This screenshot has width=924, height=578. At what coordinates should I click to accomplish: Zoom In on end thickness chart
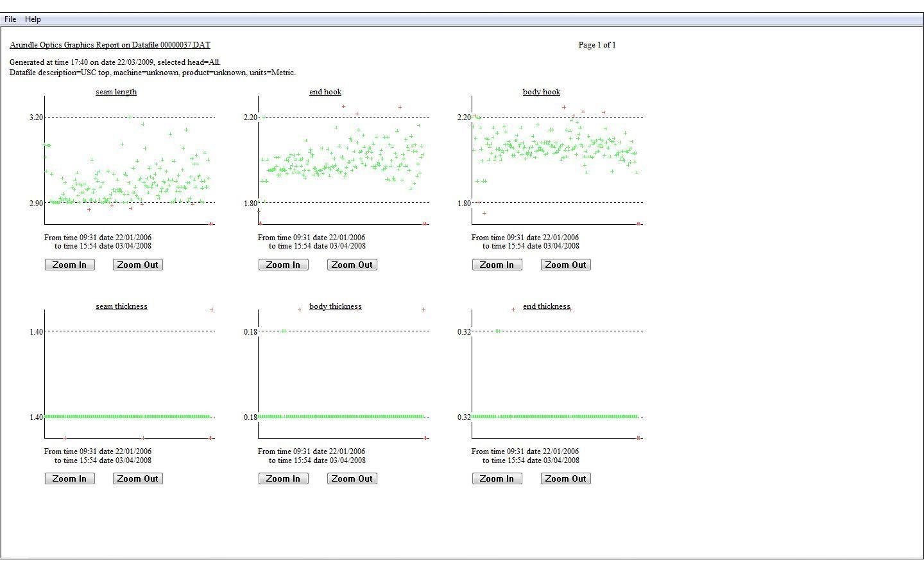[497, 478]
